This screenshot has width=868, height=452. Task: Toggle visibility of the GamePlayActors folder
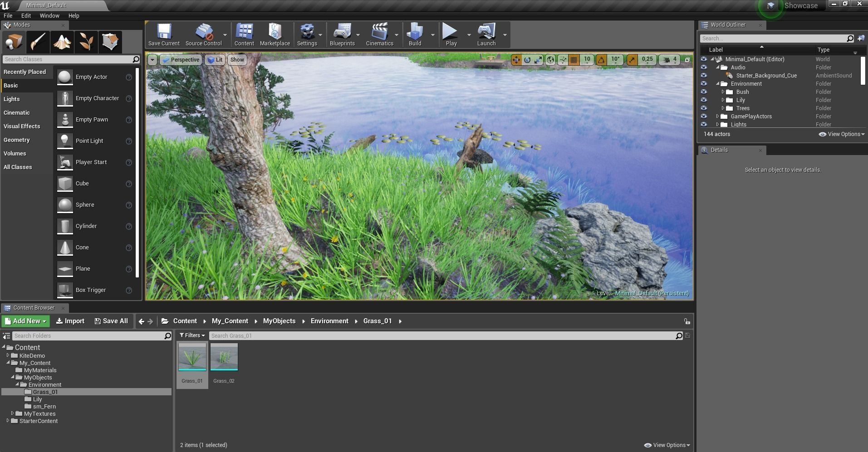pyautogui.click(x=704, y=117)
